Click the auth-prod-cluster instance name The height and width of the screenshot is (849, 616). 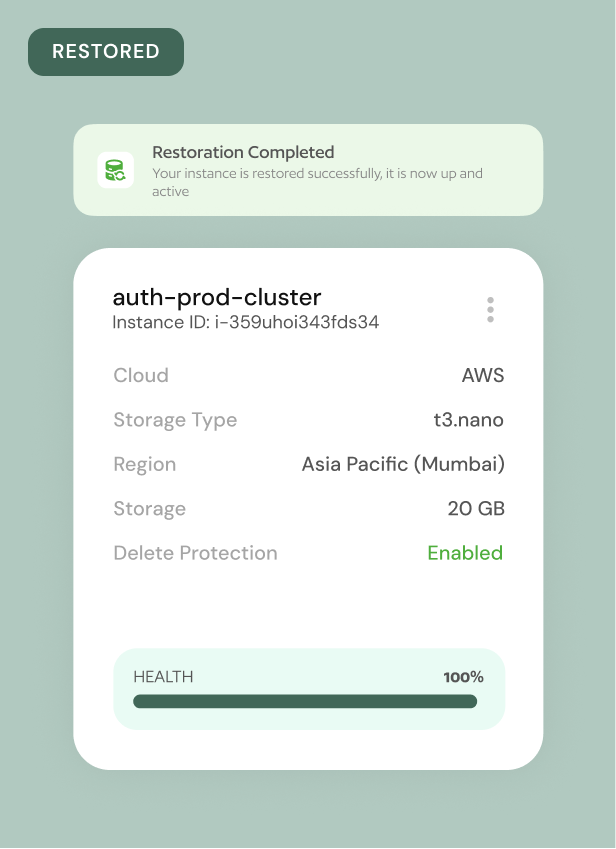pyautogui.click(x=217, y=297)
